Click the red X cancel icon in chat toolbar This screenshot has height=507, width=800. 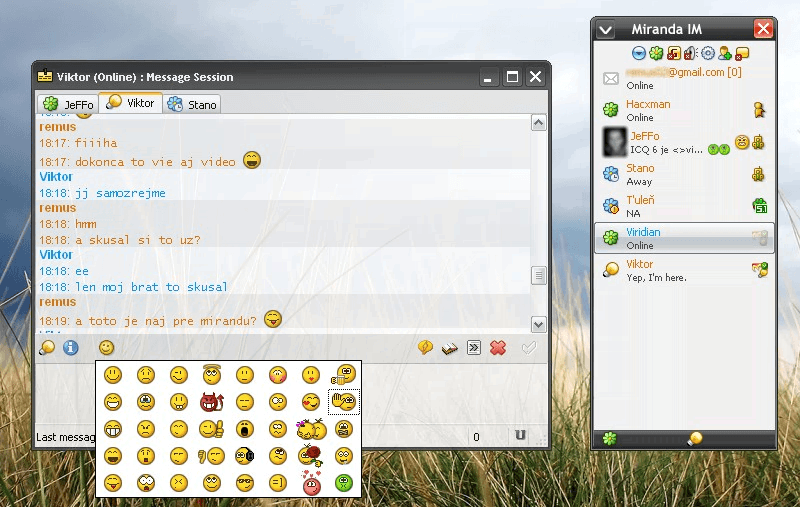click(498, 348)
